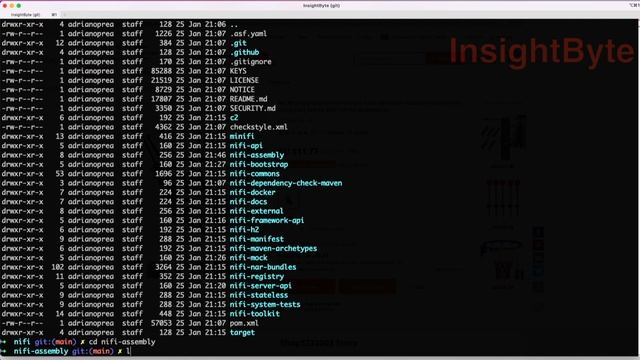The image size is (640, 360).
Task: Select the 57053 size of pom.xml
Action: [x=161, y=323]
